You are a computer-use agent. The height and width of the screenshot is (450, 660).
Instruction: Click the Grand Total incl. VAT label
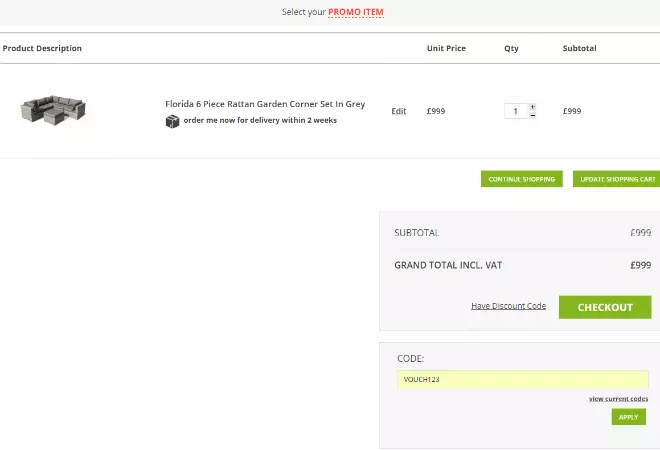click(x=448, y=265)
